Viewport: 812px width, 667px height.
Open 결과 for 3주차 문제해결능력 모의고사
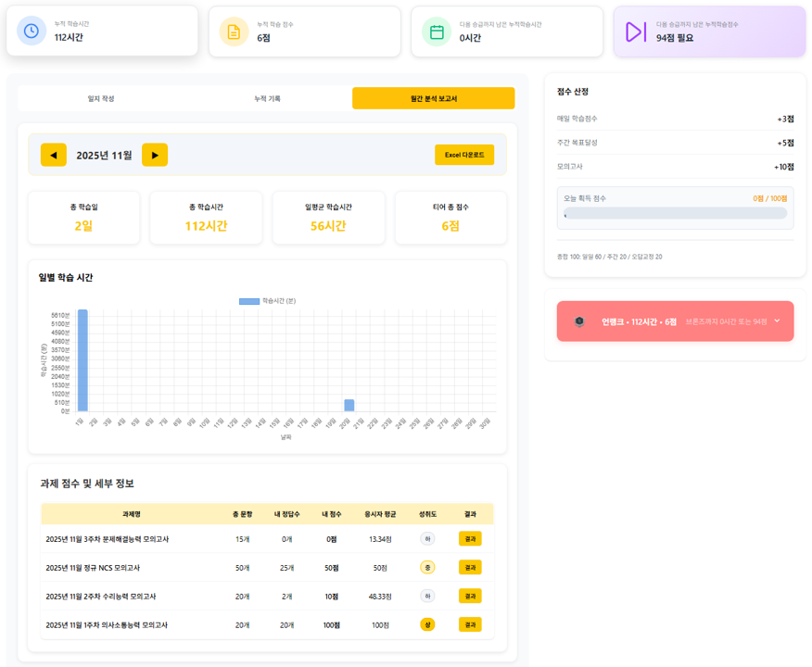470,538
